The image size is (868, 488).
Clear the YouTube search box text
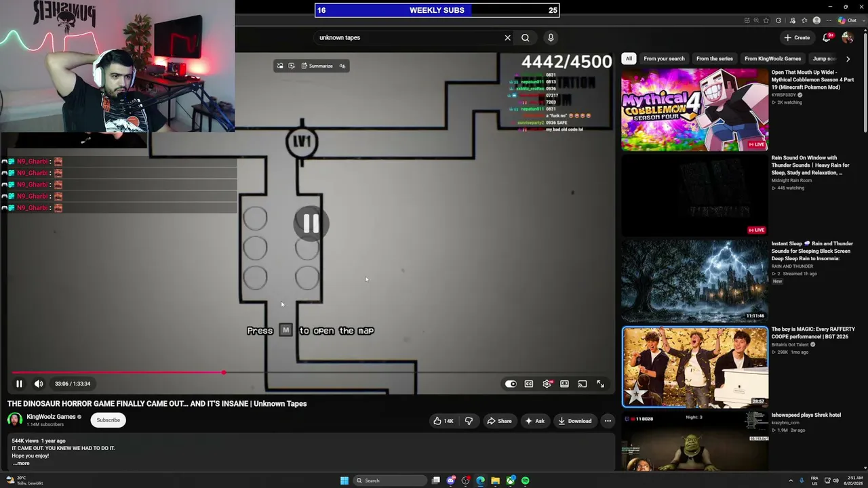[507, 38]
